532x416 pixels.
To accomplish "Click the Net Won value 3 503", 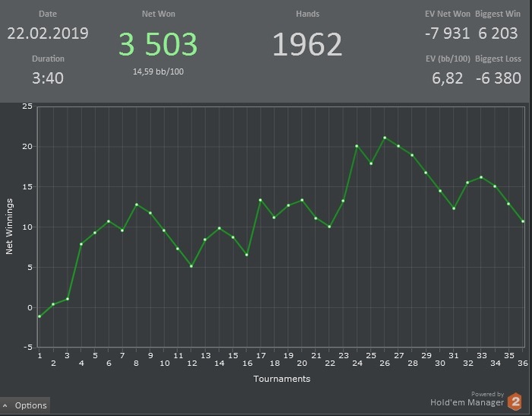I will coord(158,44).
